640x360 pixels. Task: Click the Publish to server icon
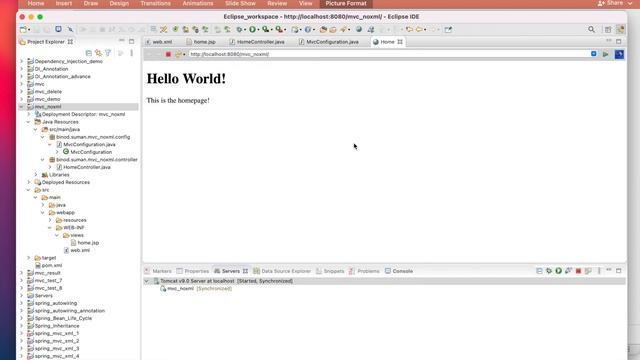pos(588,271)
